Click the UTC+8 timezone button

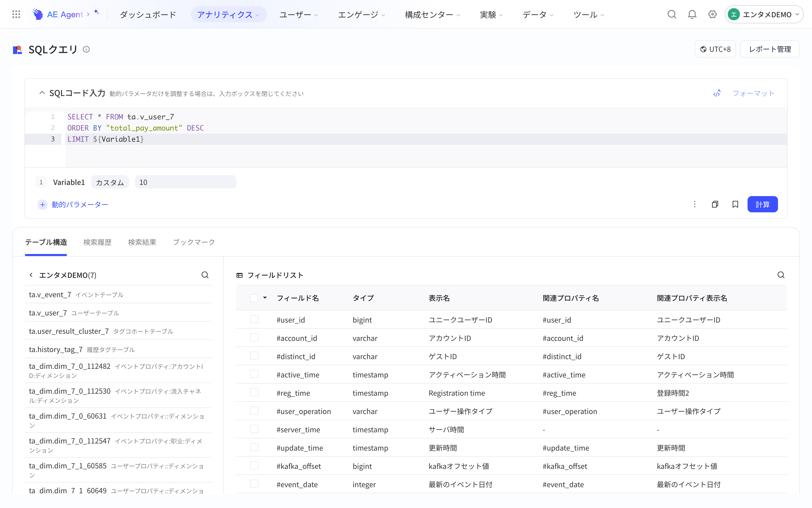[715, 49]
